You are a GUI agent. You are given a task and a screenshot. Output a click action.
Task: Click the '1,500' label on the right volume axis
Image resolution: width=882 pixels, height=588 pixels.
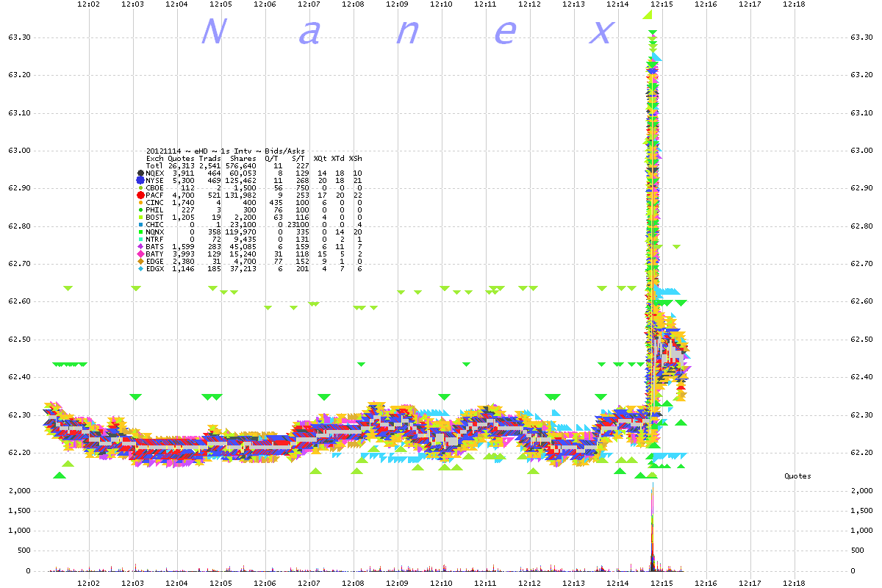pyautogui.click(x=860, y=510)
